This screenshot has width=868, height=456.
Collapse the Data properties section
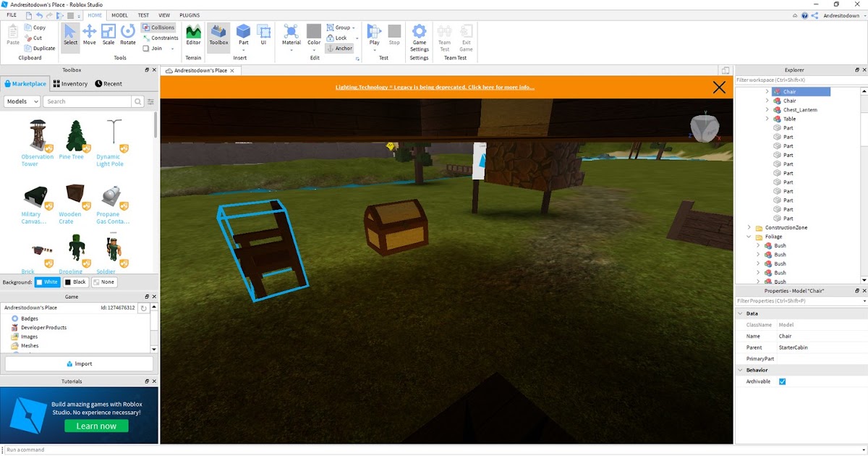coord(740,313)
